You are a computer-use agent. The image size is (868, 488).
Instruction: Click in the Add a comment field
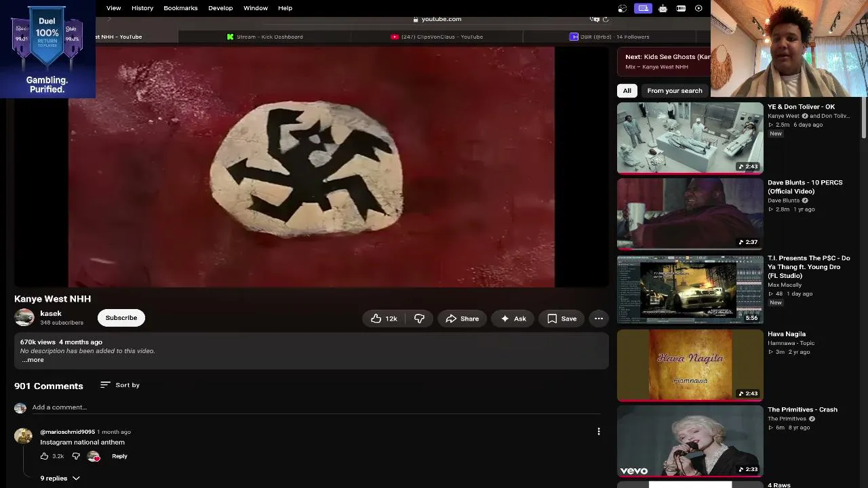tap(316, 407)
